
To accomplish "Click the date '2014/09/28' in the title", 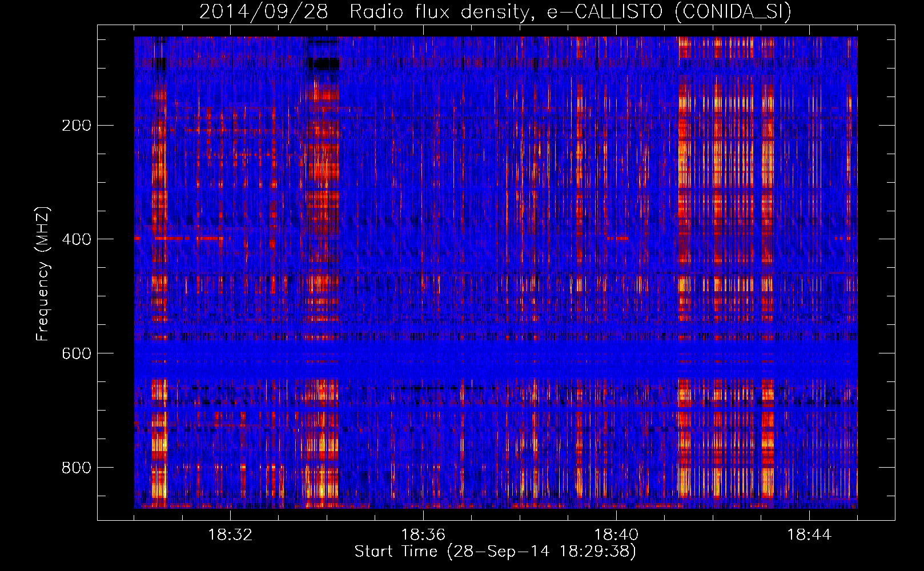I will pyautogui.click(x=264, y=11).
